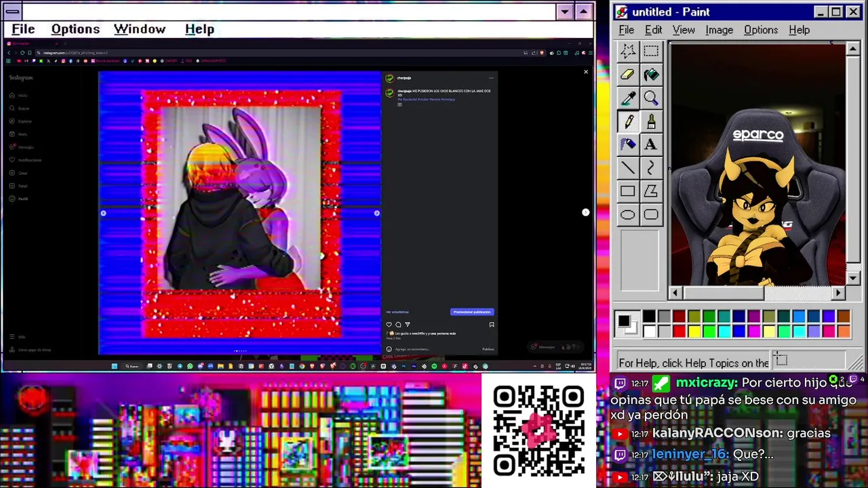This screenshot has height=488, width=868.
Task: Show previous carousel image in post
Action: pyautogui.click(x=103, y=213)
